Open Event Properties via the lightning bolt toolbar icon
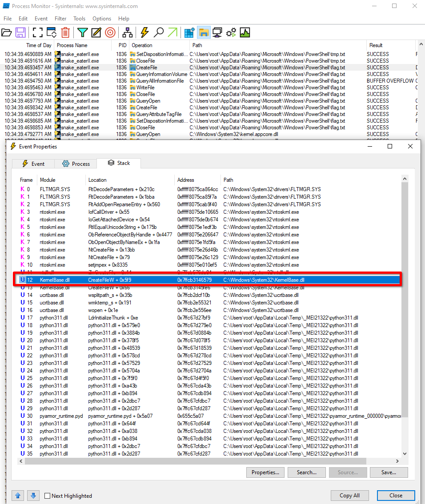Viewport: 425px width, 504px height. (144, 32)
